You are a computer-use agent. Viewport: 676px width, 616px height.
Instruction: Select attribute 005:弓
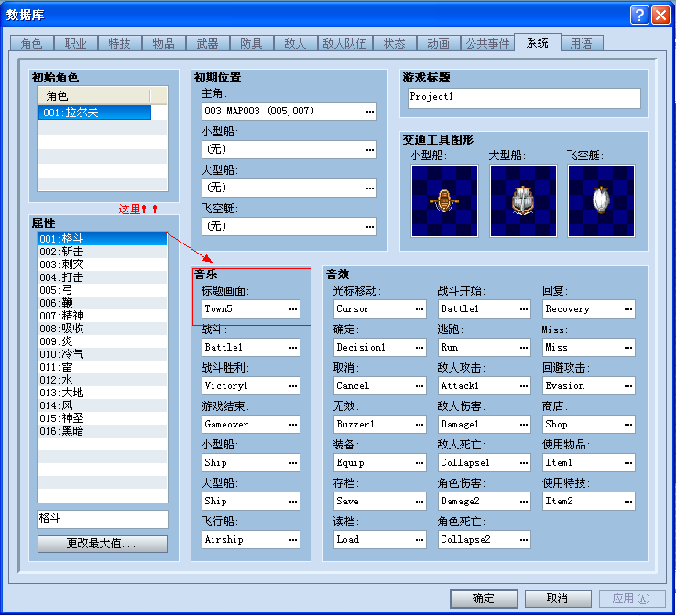point(103,290)
